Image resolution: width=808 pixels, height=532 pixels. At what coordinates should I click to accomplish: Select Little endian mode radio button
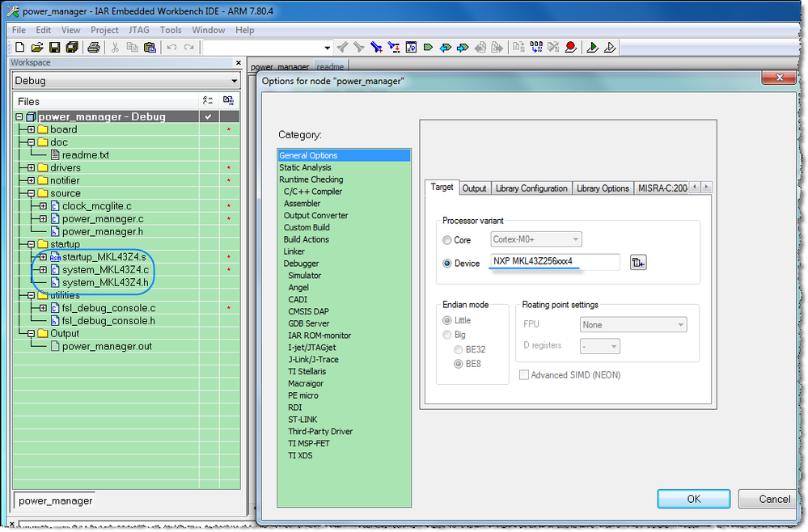(x=446, y=320)
